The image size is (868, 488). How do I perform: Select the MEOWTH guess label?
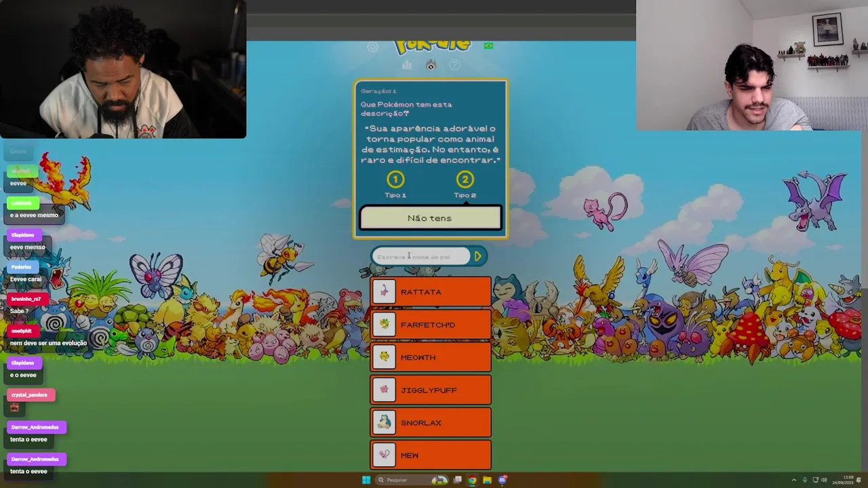(418, 357)
